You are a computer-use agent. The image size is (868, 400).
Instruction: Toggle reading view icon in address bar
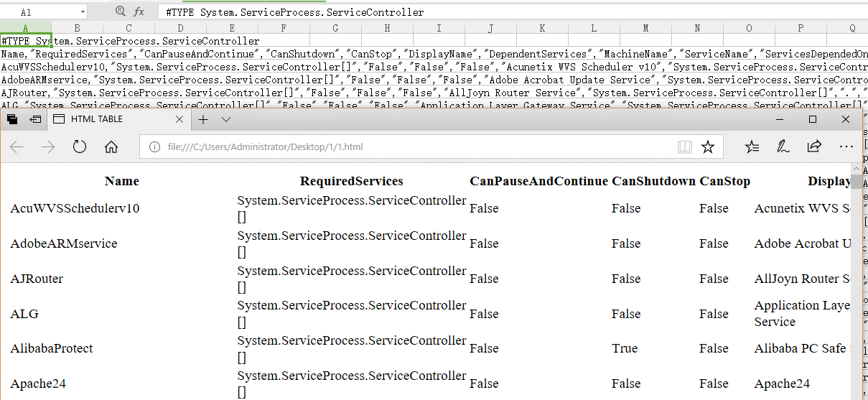(x=685, y=146)
